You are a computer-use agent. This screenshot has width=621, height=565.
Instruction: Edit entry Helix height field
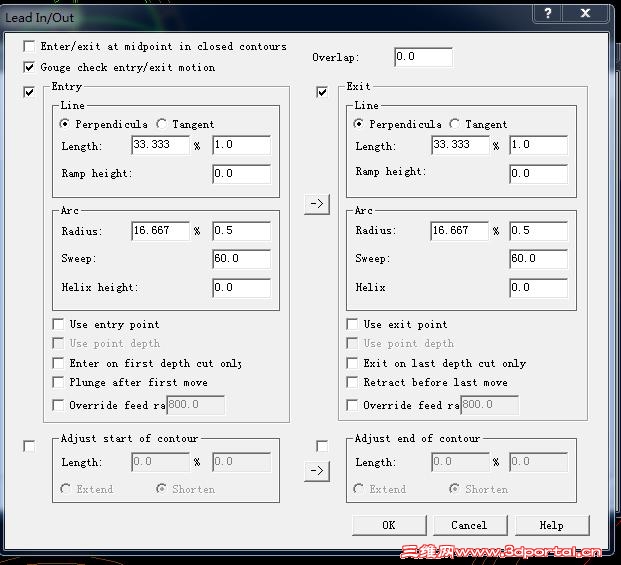(242, 288)
